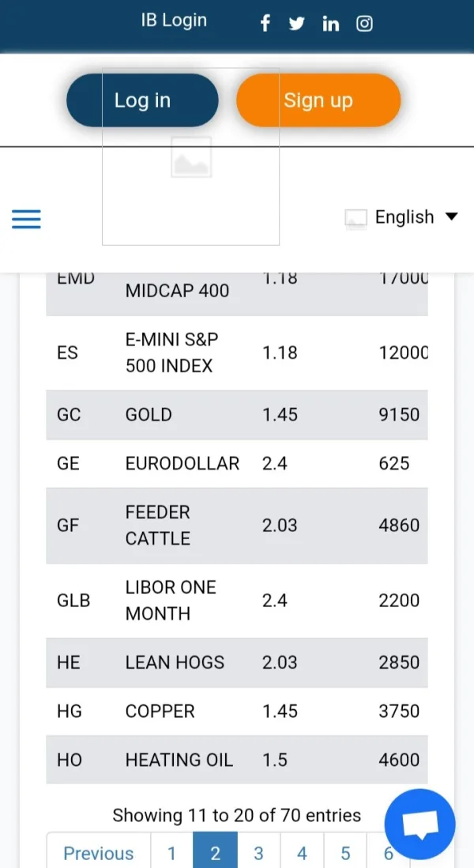Open the LinkedIn social icon
This screenshot has width=474, height=868.
click(x=330, y=24)
